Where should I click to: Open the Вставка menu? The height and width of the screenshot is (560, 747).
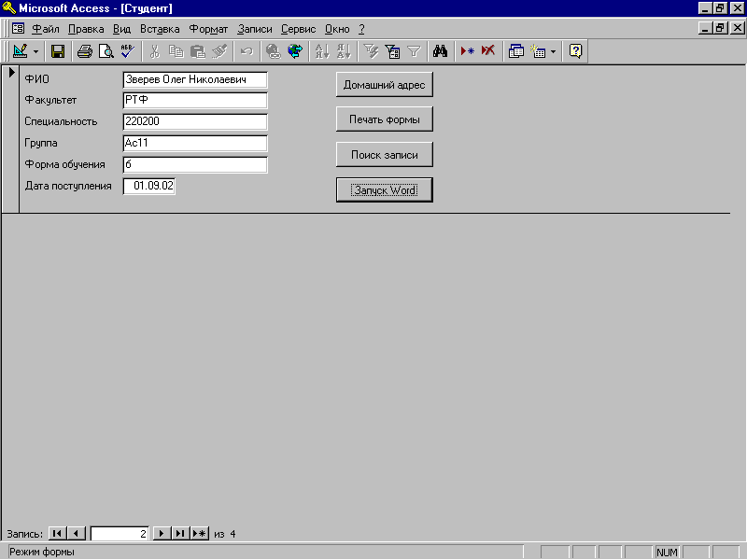point(160,29)
